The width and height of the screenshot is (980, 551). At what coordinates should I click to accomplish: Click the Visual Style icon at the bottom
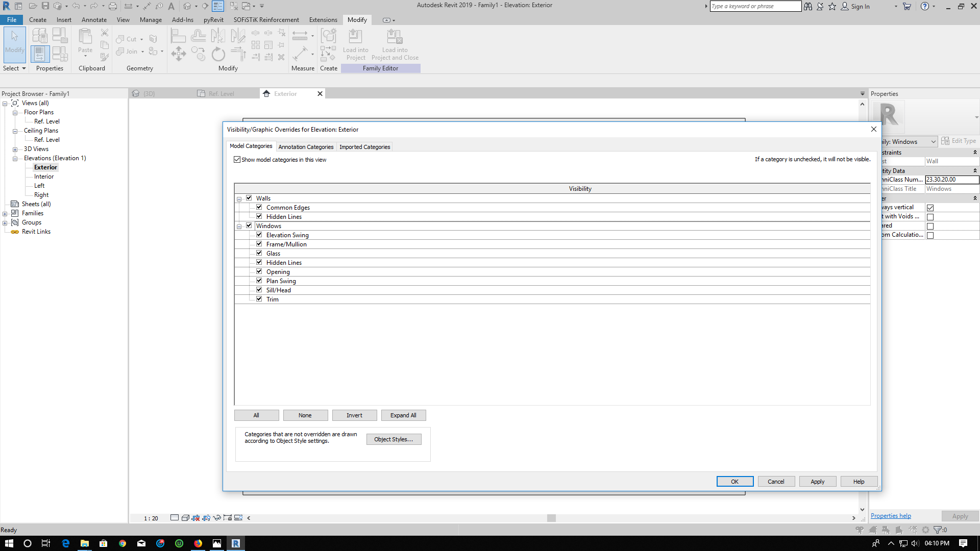coord(185,517)
